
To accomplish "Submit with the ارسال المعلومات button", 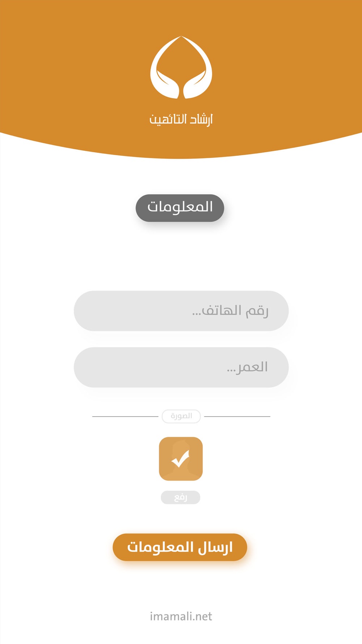I will point(180,547).
